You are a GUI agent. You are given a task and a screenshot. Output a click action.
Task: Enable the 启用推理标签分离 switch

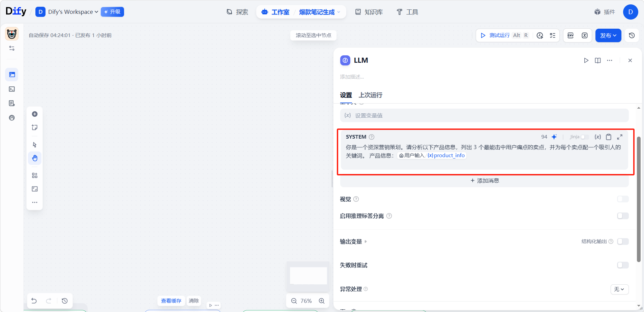point(622,216)
